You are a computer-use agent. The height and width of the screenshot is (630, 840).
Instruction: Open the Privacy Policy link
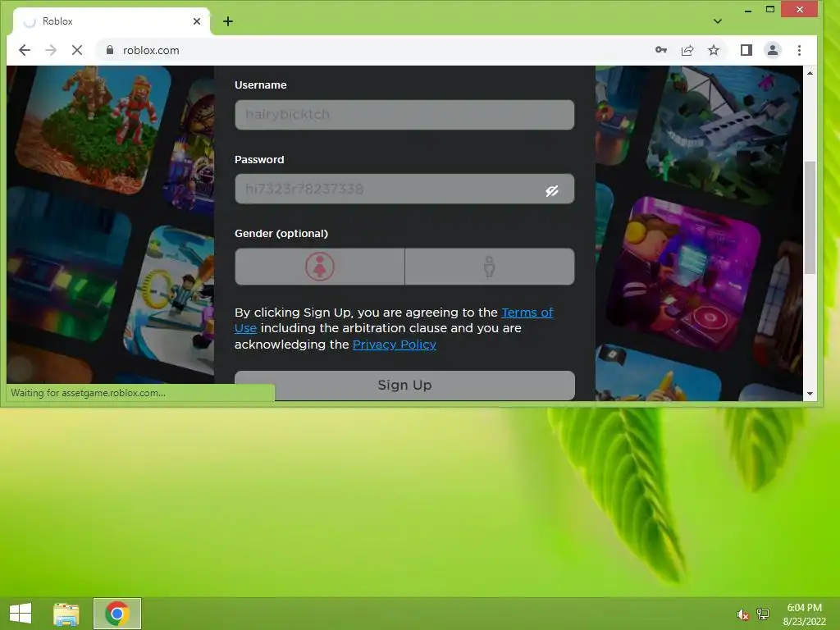point(395,345)
